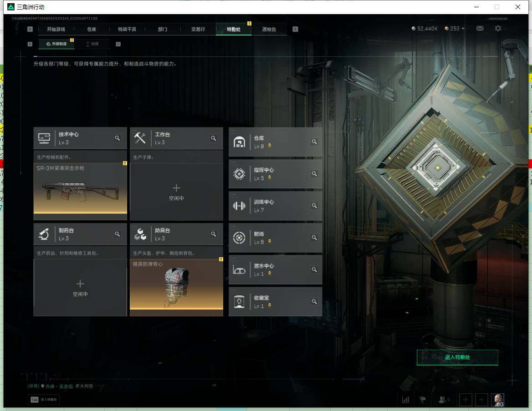
Task: Open the statistics bar-chart icon
Action: 405,400
